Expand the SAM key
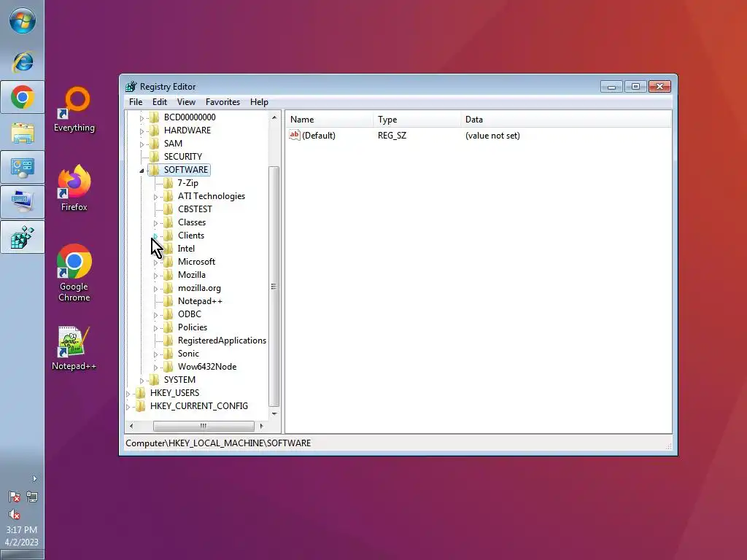Image resolution: width=747 pixels, height=560 pixels. click(142, 144)
